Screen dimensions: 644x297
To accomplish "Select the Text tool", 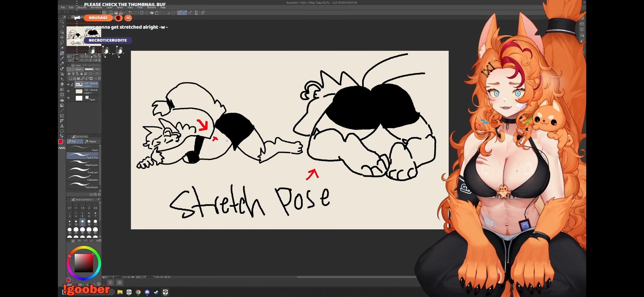I will tap(62, 126).
